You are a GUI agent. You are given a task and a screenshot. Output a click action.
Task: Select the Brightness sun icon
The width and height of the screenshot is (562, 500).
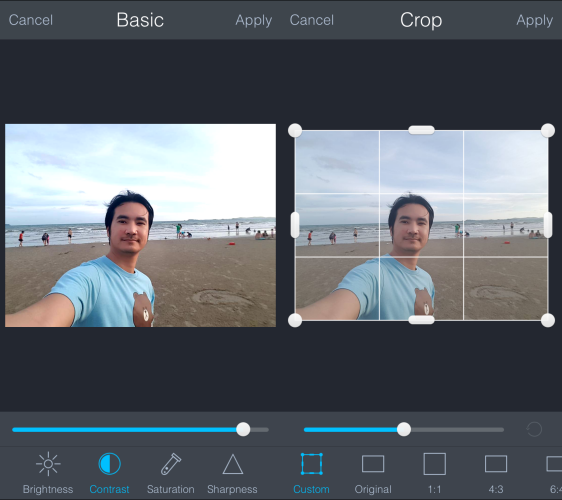(48, 464)
